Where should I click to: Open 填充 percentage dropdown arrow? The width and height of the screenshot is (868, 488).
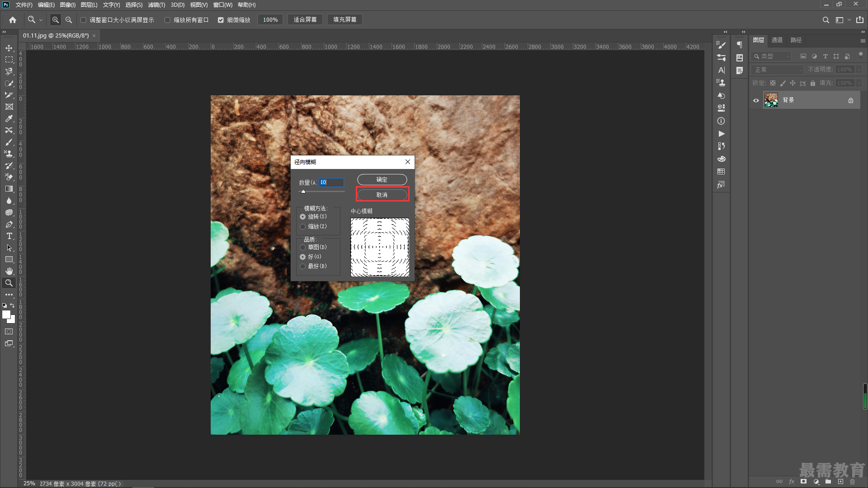pyautogui.click(x=859, y=83)
